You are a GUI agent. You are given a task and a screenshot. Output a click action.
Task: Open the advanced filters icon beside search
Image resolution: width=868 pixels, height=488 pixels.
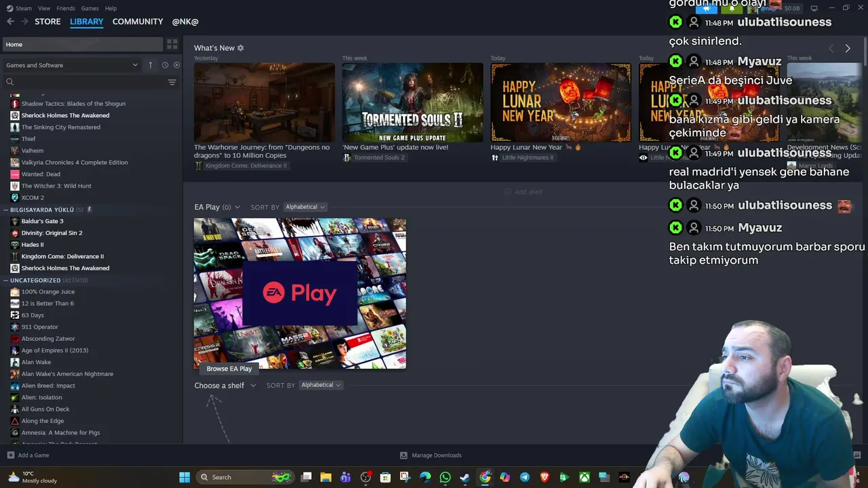(x=172, y=82)
